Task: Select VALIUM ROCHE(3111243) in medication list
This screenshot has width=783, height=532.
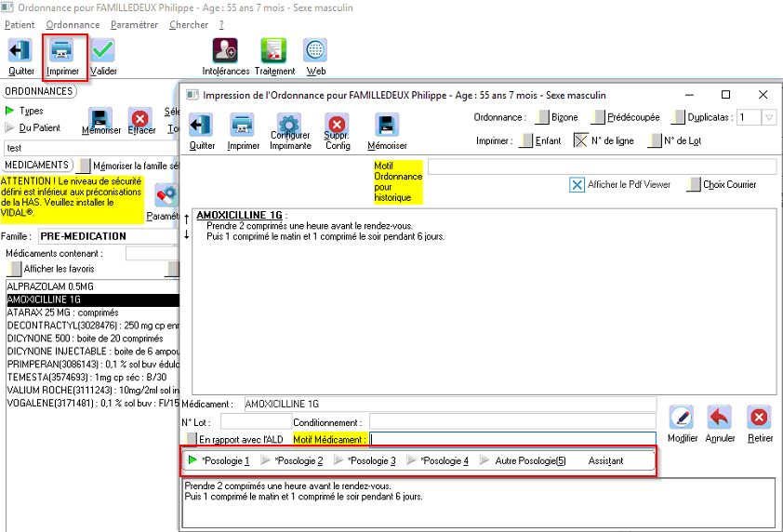Action: coord(93,390)
